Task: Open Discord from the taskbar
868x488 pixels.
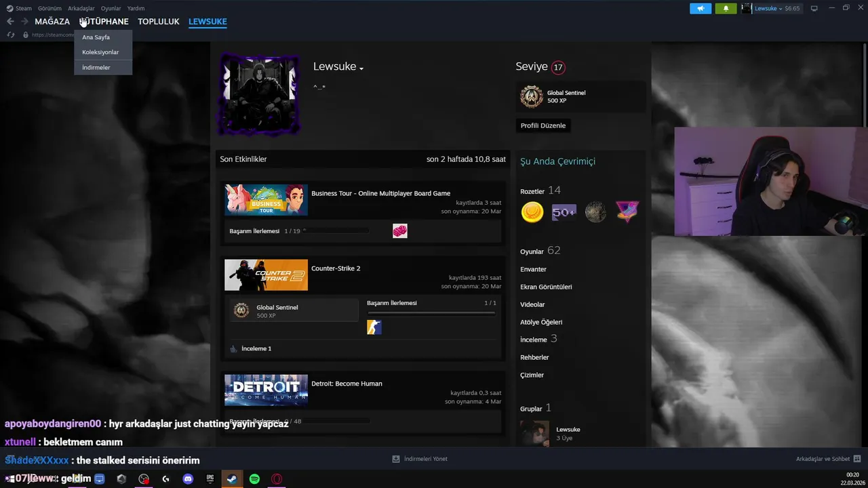Action: click(x=188, y=479)
